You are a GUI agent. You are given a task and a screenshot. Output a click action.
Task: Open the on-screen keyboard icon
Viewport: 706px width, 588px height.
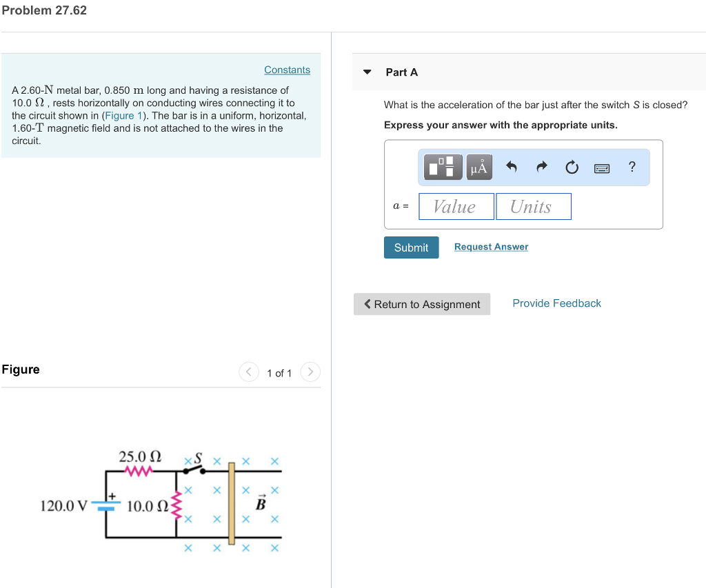601,168
